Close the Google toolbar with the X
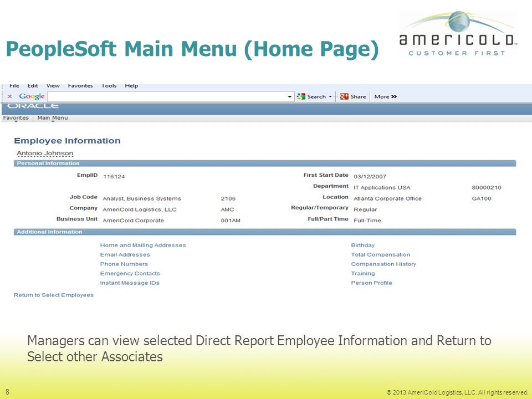This screenshot has width=532, height=399. (x=10, y=96)
